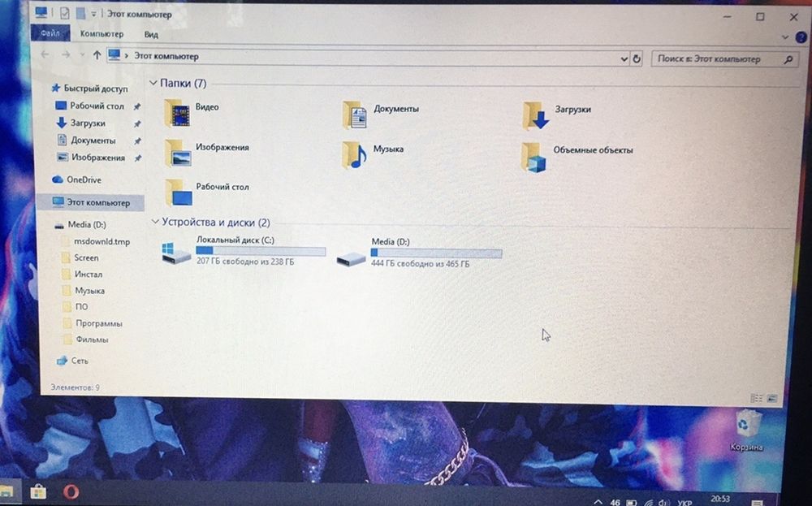Select the Локальный диск (C:) drive icon
This screenshot has height=506, width=812.
tap(176, 253)
